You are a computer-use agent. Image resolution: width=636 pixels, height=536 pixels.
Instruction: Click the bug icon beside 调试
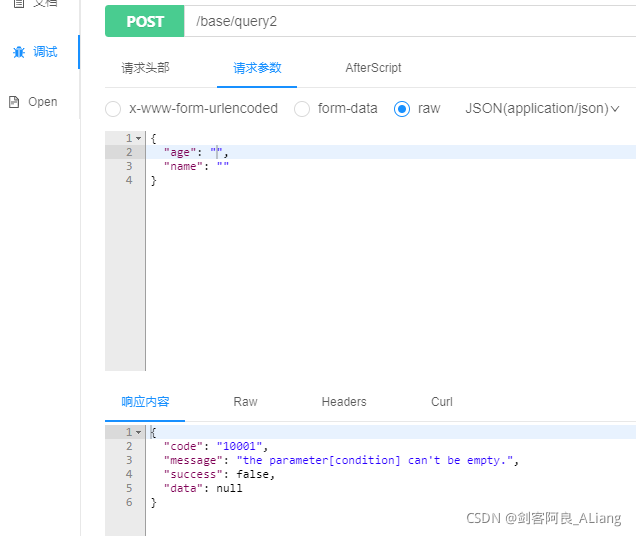(19, 52)
